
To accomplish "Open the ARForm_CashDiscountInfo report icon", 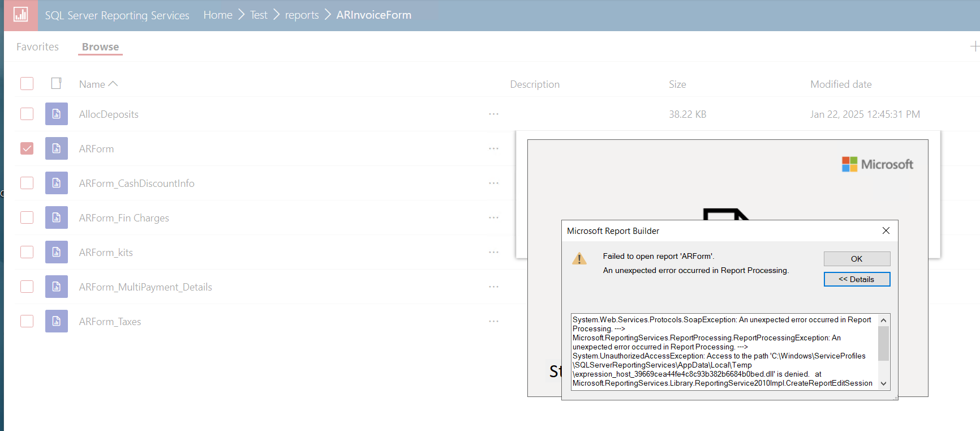I will click(x=57, y=183).
